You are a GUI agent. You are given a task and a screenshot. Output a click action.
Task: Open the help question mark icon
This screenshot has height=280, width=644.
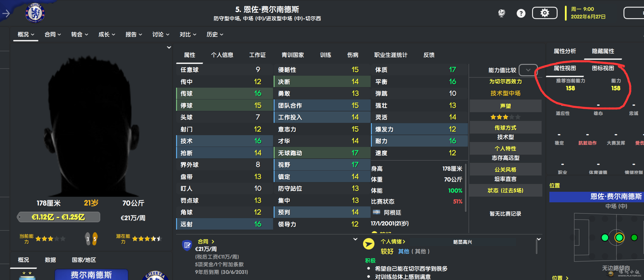click(x=521, y=13)
